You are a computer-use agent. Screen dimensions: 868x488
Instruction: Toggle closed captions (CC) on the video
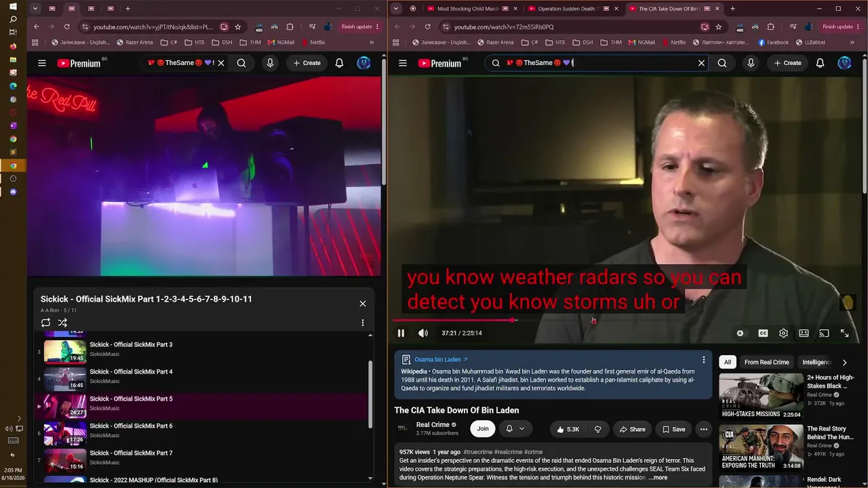coord(763,333)
